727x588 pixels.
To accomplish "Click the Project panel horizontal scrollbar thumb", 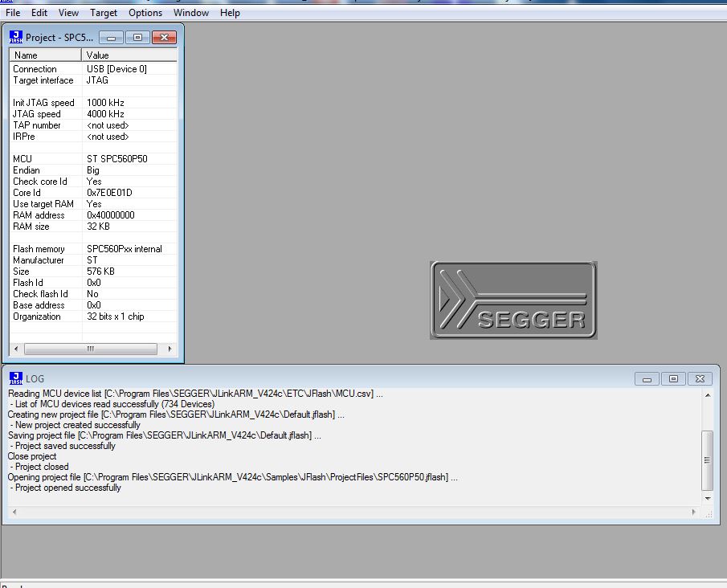I will 91,349.
